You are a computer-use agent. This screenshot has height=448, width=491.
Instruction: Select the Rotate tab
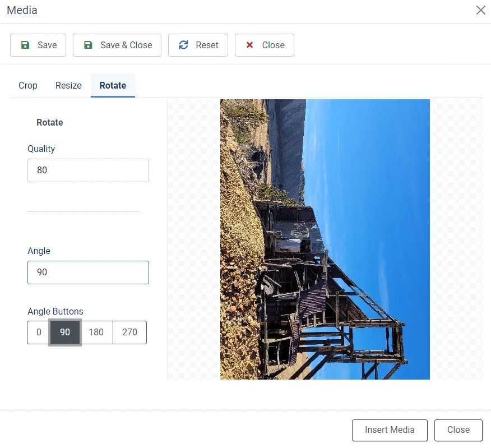click(x=113, y=86)
